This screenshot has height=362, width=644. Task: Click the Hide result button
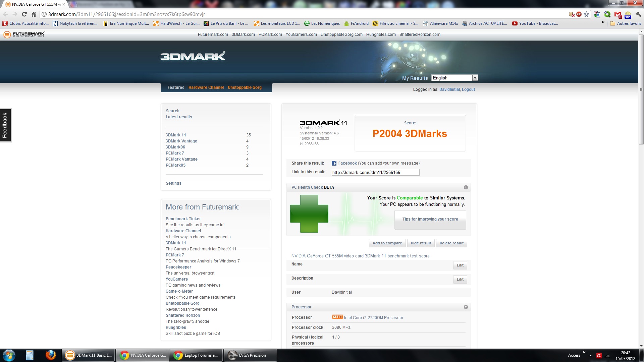click(421, 243)
